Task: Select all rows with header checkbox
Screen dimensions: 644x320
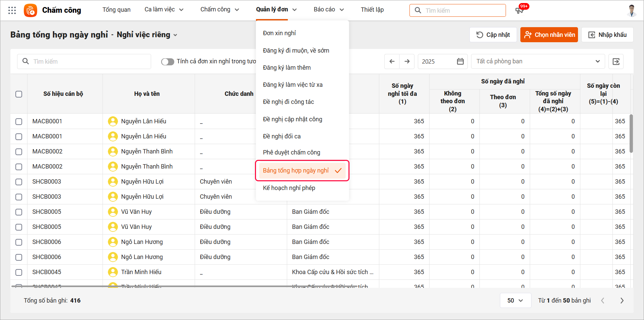Action: click(19, 94)
